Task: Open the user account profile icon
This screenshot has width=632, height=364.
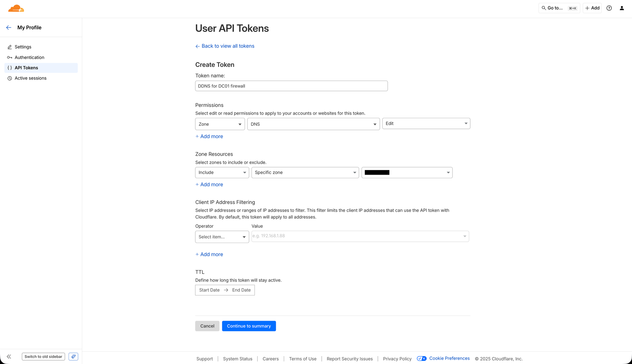Action: [622, 8]
